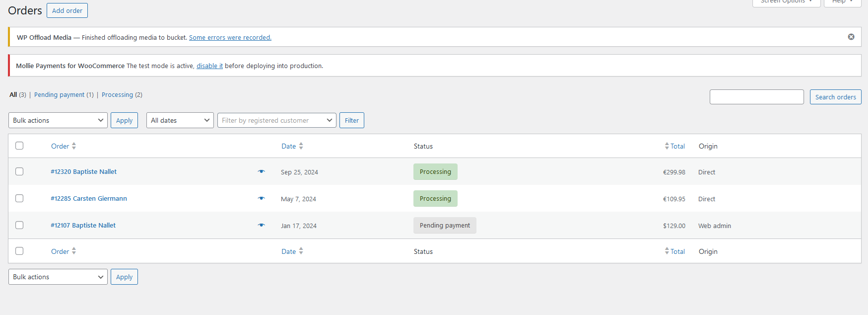Filter by Processing orders view
Viewport: 868px width, 315px height.
pyautogui.click(x=122, y=94)
